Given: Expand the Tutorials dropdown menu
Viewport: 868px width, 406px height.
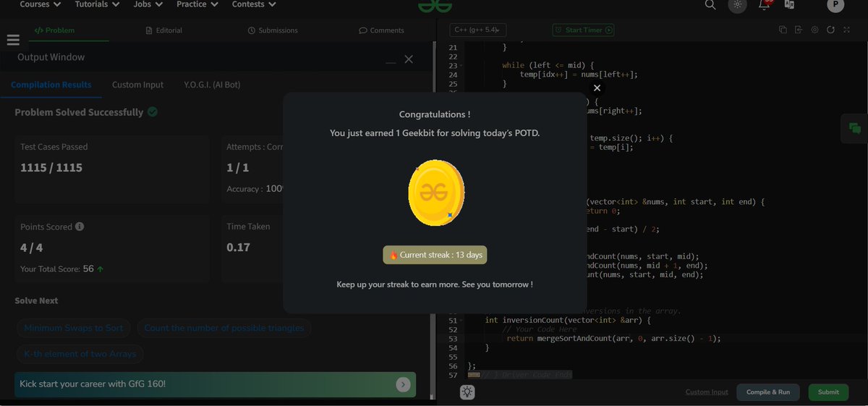Looking at the screenshot, I should [x=98, y=4].
